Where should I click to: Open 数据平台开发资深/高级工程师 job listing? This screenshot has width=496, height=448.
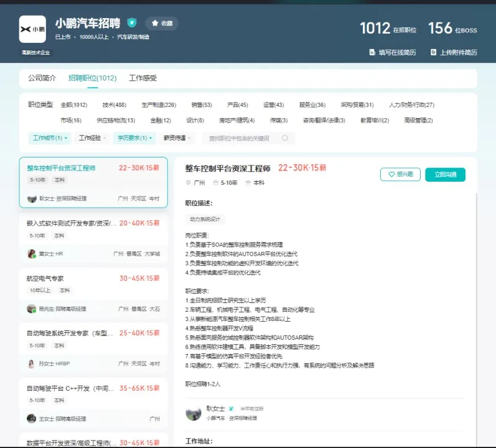click(x=93, y=441)
